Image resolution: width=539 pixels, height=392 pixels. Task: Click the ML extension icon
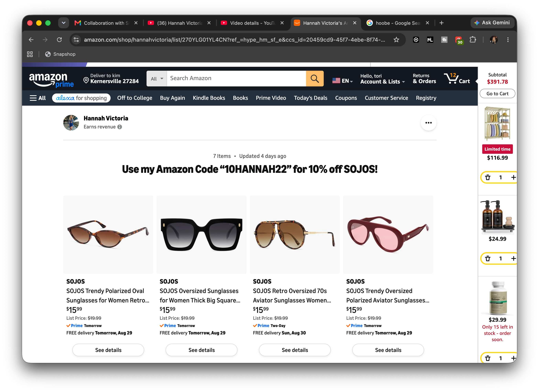[x=430, y=40]
